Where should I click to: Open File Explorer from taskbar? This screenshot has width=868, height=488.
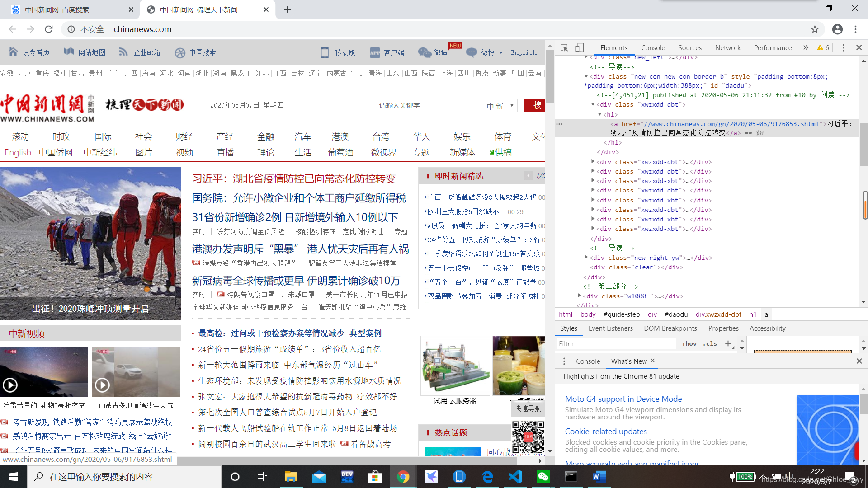click(x=291, y=477)
